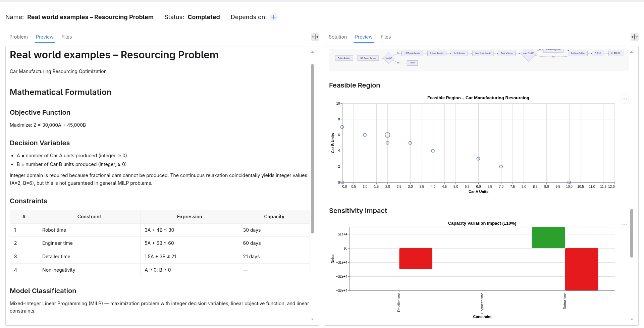Click the workflow diagram thumbnail
The image size is (644, 328).
pos(479,59)
